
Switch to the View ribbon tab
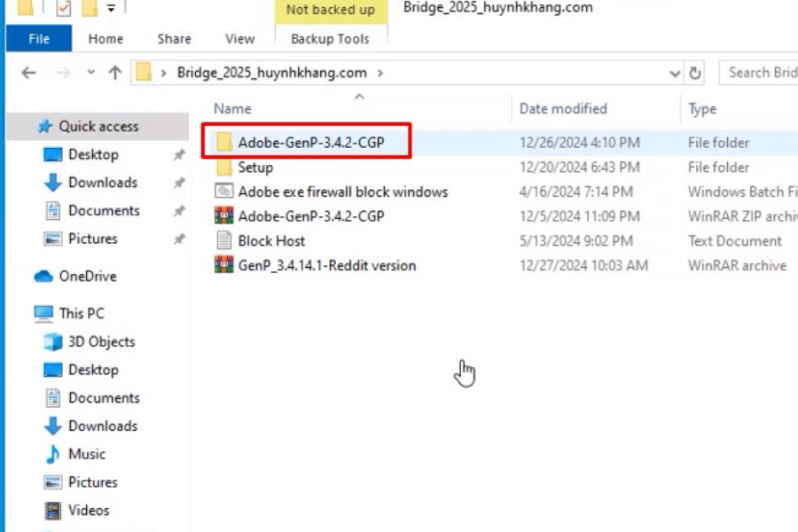pyautogui.click(x=239, y=39)
